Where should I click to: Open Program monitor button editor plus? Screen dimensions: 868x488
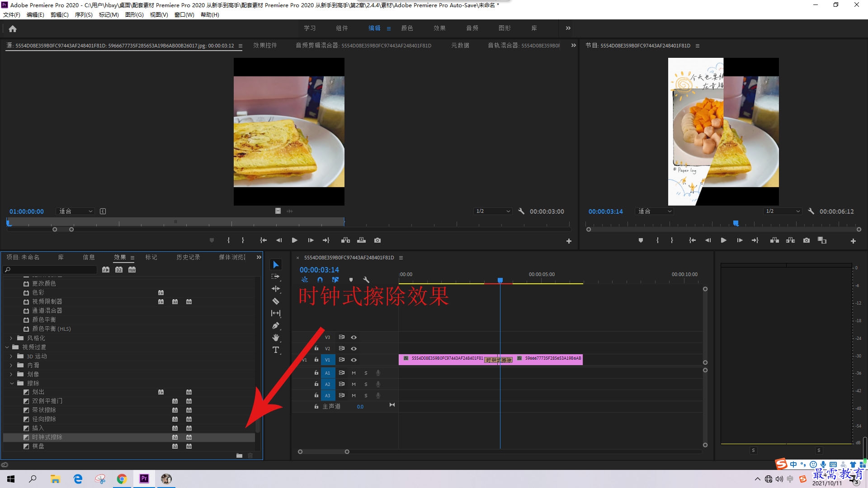pyautogui.click(x=853, y=241)
